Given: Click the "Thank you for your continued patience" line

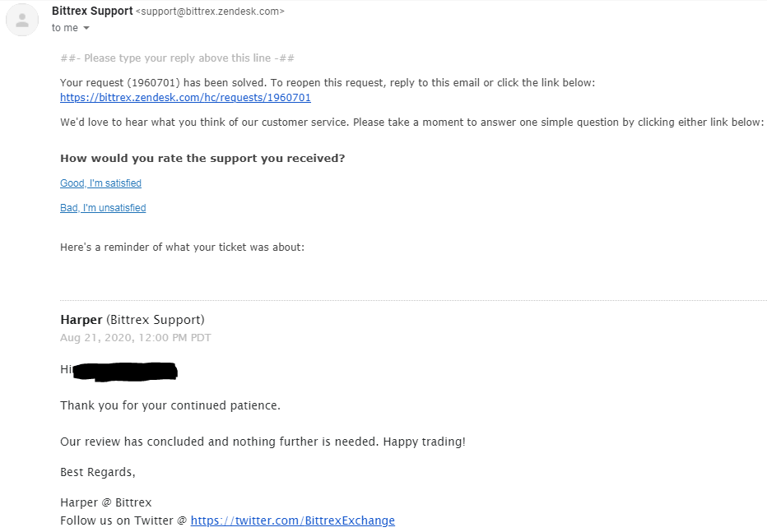Looking at the screenshot, I should (x=170, y=405).
